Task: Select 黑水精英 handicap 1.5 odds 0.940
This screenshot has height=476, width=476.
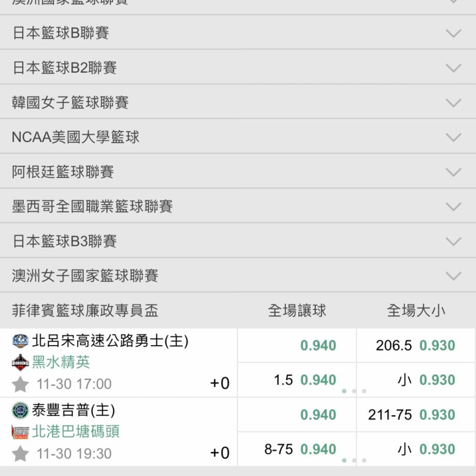Action: click(297, 380)
